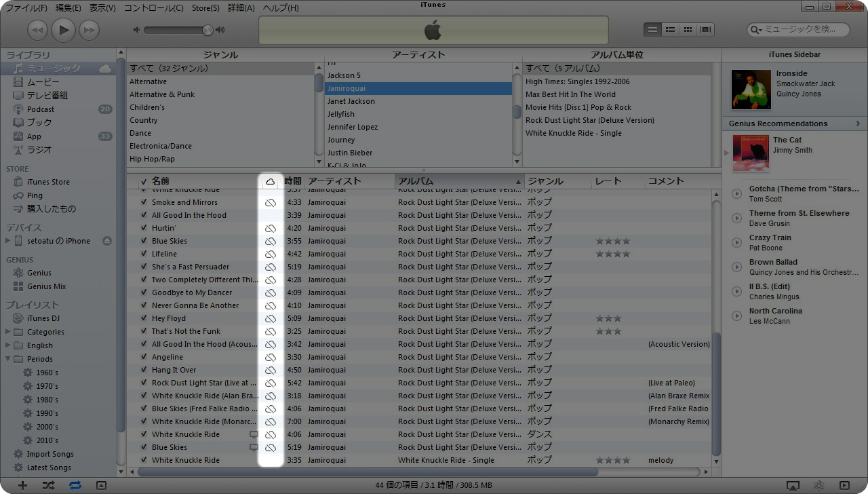
Task: Click The Cat album thumbnail
Action: 751,153
